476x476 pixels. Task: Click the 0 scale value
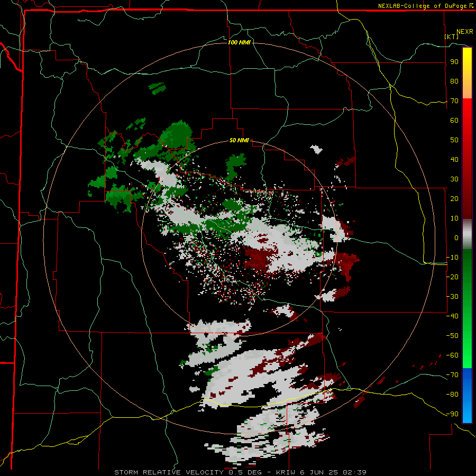456,238
